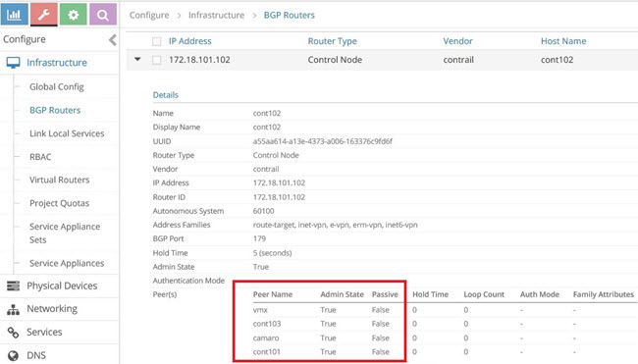Viewport: 638px width, 364px height.
Task: Click peer name cont103
Action: click(267, 324)
